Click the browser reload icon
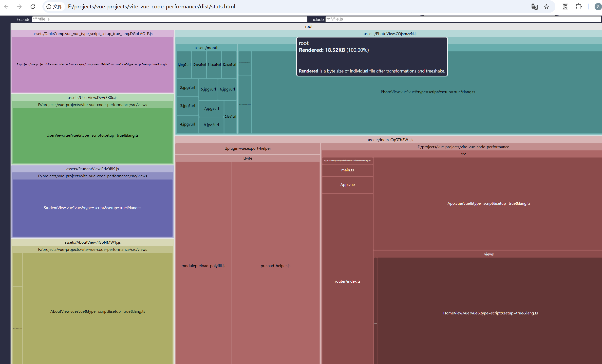 pos(33,7)
